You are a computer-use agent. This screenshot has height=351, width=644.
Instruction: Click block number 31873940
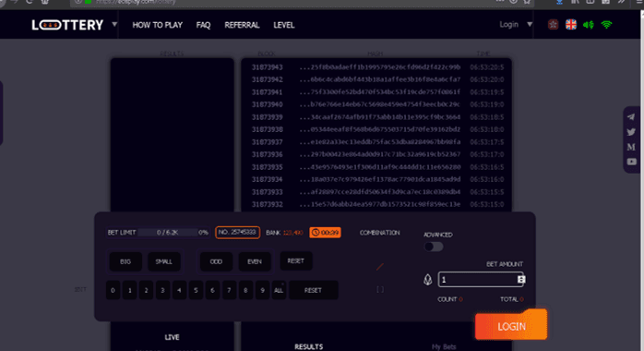(x=268, y=104)
